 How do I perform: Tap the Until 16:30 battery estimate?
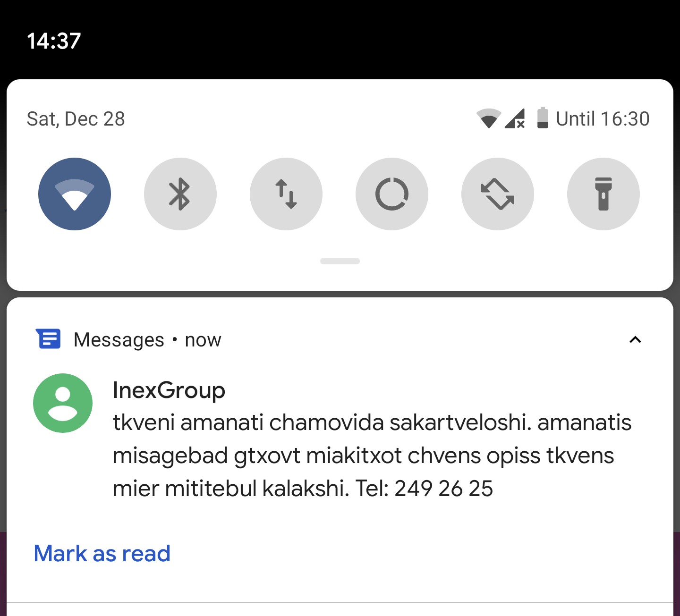click(x=603, y=119)
